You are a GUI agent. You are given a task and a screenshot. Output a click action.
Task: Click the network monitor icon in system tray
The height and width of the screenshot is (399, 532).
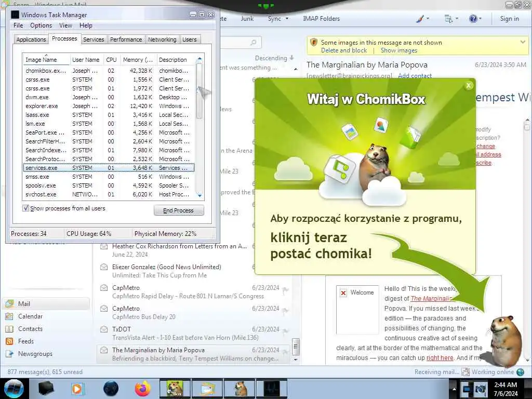pos(467,389)
